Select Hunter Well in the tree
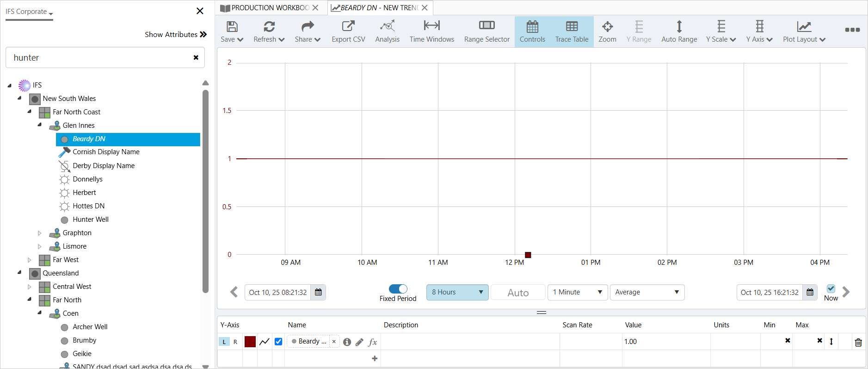This screenshot has width=868, height=369. tap(91, 219)
